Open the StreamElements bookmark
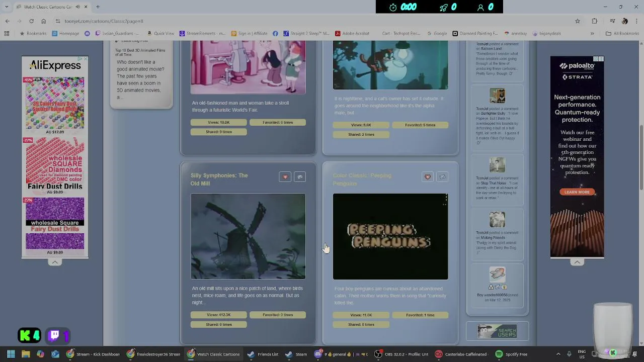This screenshot has height=362, width=644. 202,34
